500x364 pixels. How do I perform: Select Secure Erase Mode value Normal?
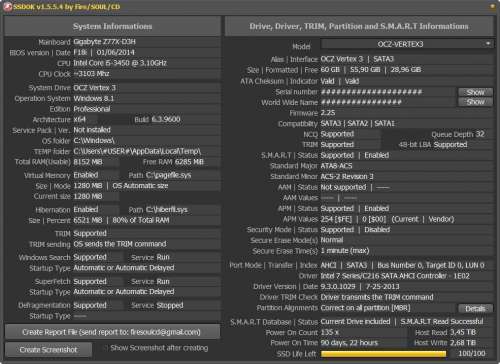[x=332, y=240]
